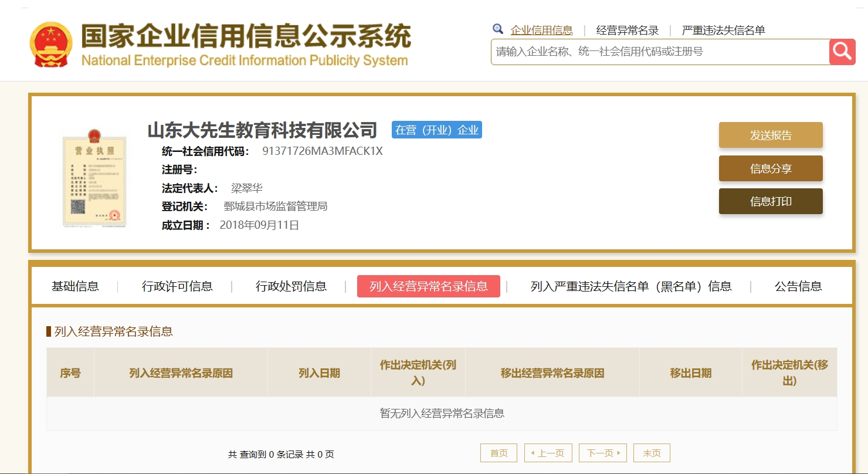Screen dimensions: 868x474
Task: Switch to the 基础信息 tab
Action: 75,286
